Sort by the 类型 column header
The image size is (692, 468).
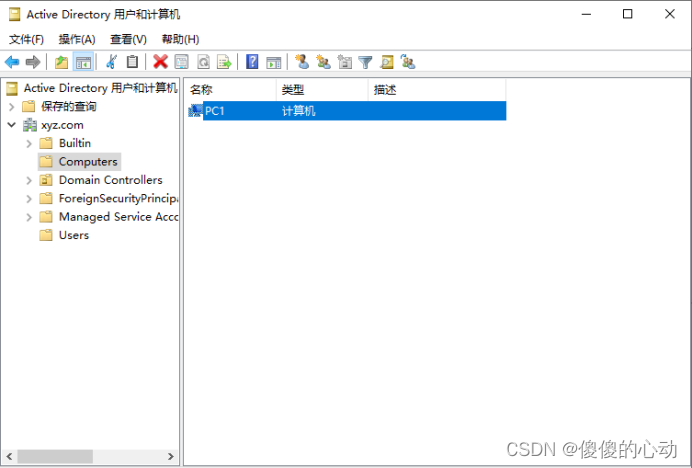(x=322, y=90)
